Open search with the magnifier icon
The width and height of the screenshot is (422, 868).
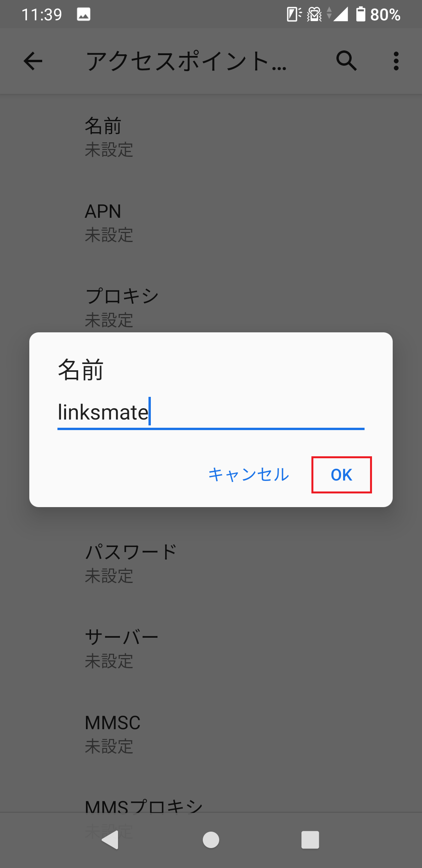click(346, 61)
